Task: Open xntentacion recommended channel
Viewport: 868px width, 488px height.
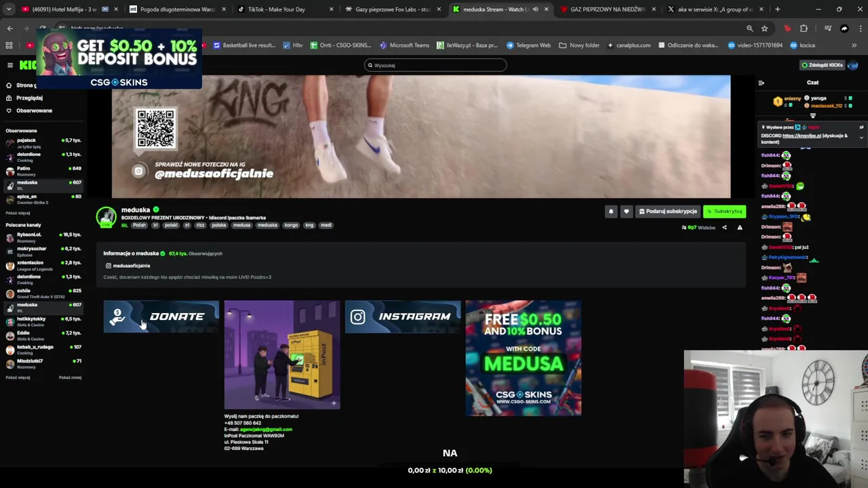Action: point(43,265)
